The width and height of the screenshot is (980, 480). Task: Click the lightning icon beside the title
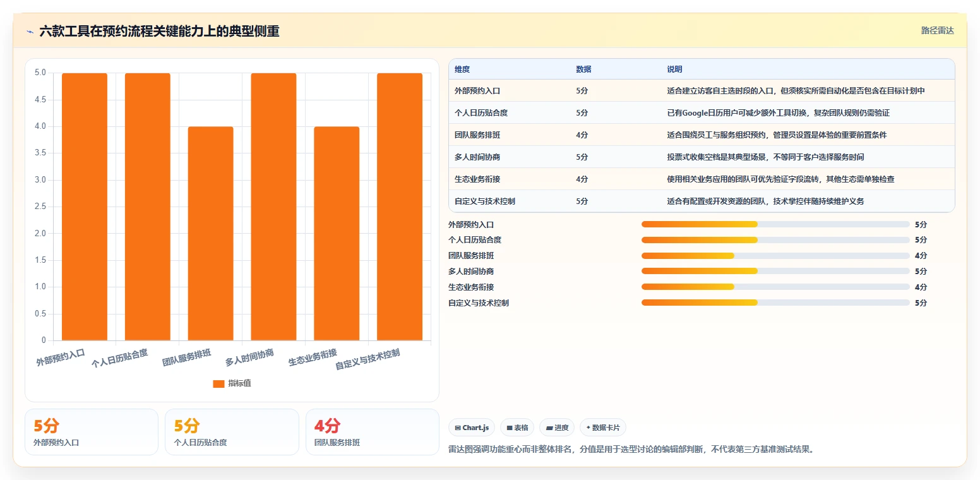[30, 31]
